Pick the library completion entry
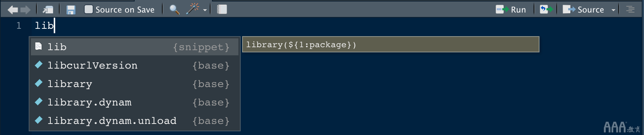 [135, 84]
